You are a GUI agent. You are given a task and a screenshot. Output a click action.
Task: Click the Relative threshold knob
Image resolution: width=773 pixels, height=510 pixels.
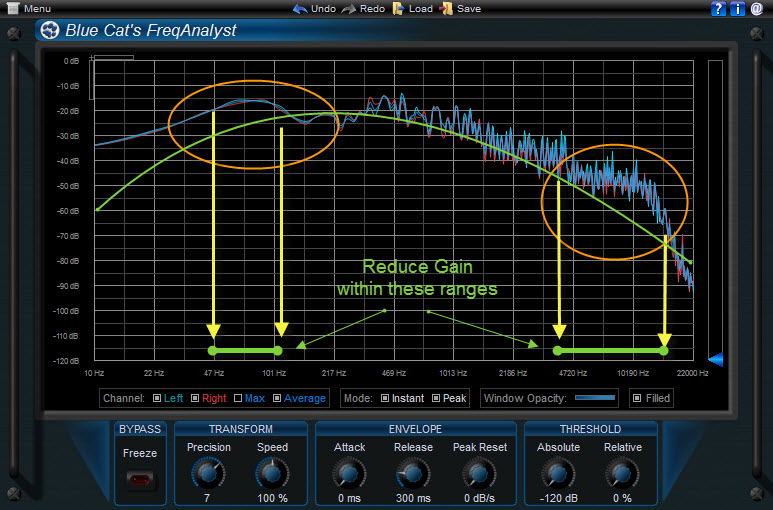point(622,473)
